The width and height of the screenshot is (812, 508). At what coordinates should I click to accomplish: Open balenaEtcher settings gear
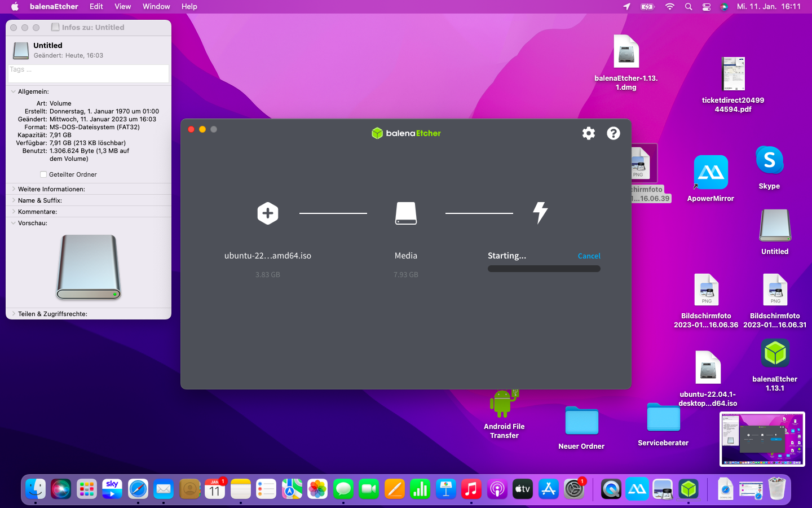pyautogui.click(x=589, y=133)
